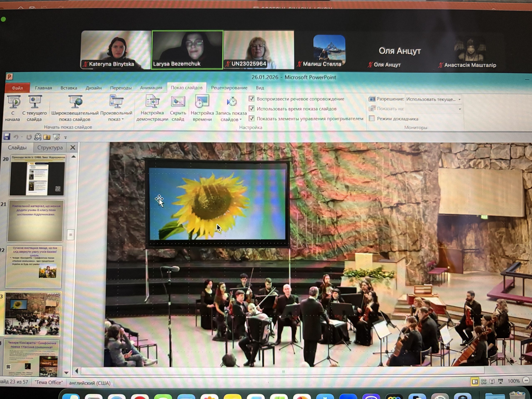
Task: Start show from current slide icon
Action: pos(35,102)
